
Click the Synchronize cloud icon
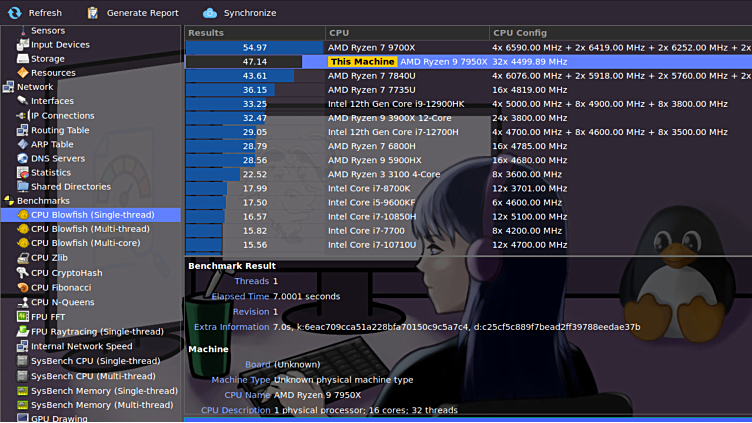click(x=209, y=13)
